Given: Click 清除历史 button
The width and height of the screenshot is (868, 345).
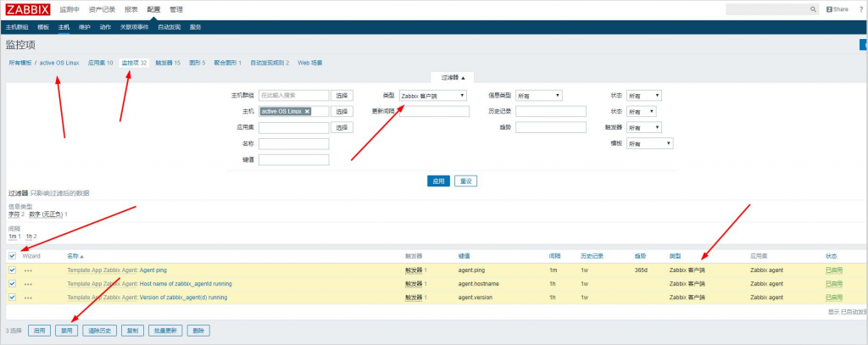Looking at the screenshot, I should point(100,331).
